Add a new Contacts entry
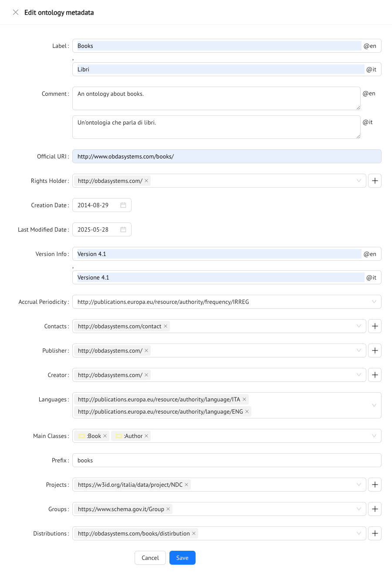392x576 pixels. [x=375, y=326]
